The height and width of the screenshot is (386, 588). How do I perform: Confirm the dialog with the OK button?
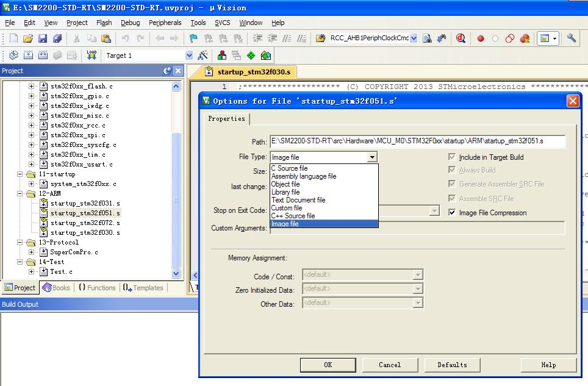(x=328, y=365)
